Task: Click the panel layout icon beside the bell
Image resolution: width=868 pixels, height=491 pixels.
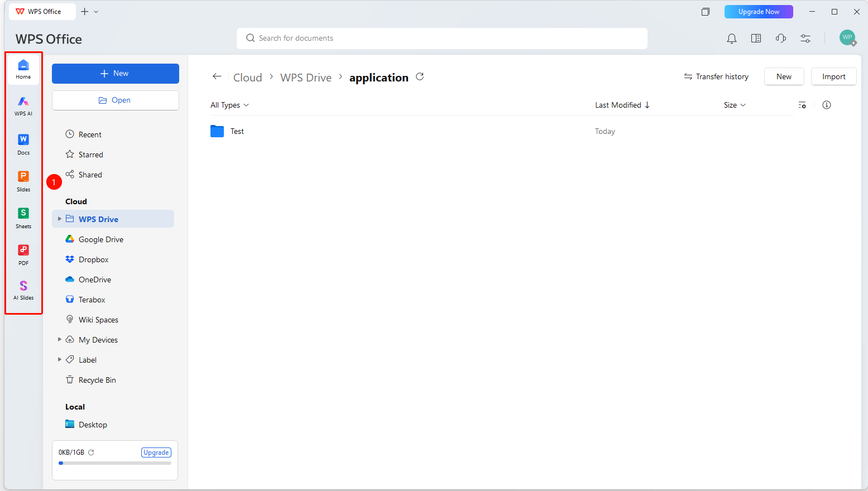Action: 756,38
